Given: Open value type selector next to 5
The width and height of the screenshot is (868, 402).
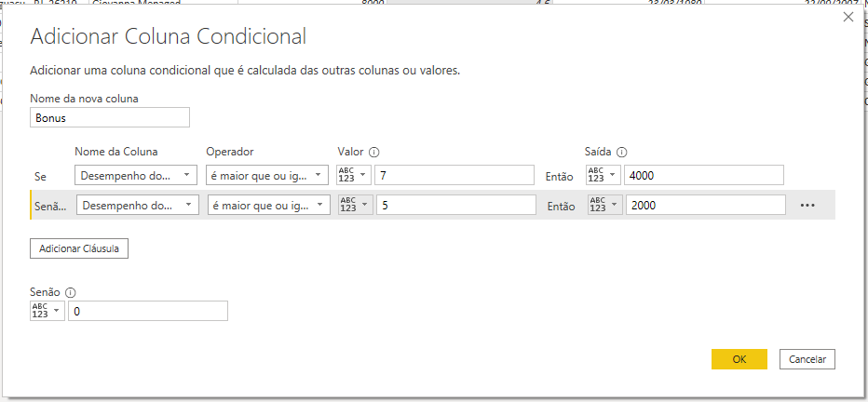Looking at the screenshot, I should 356,205.
